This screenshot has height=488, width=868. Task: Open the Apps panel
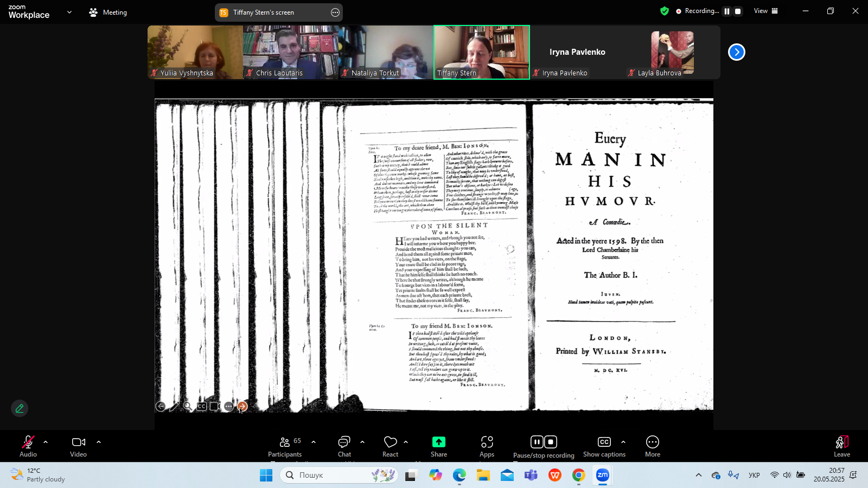pyautogui.click(x=487, y=447)
